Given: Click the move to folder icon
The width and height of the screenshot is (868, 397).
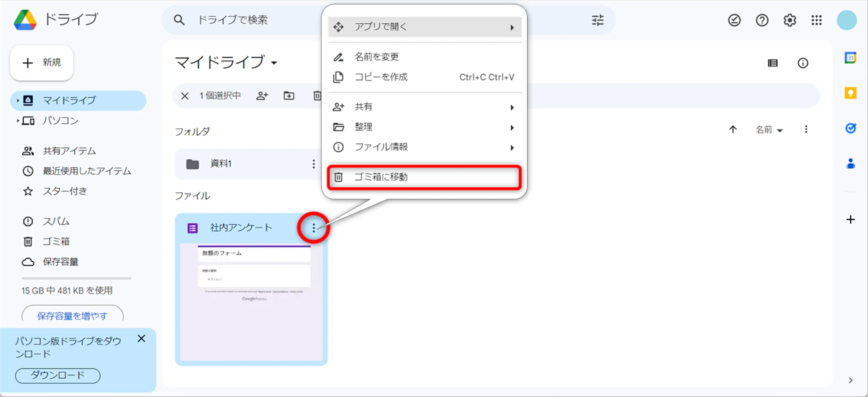Looking at the screenshot, I should pyautogui.click(x=289, y=96).
